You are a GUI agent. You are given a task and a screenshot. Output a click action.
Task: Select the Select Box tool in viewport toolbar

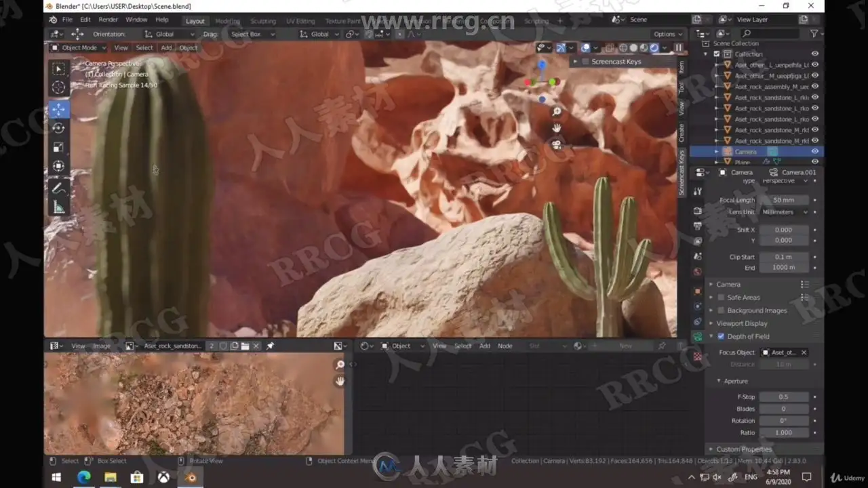59,69
